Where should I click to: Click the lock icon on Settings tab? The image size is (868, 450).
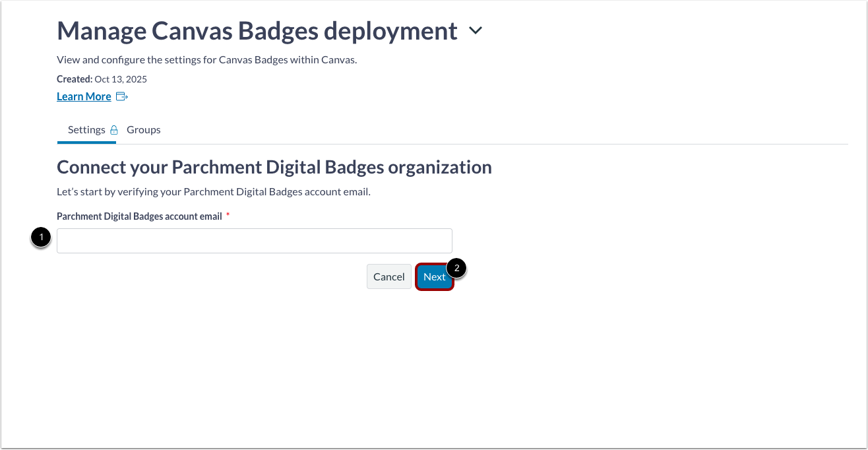pyautogui.click(x=113, y=130)
